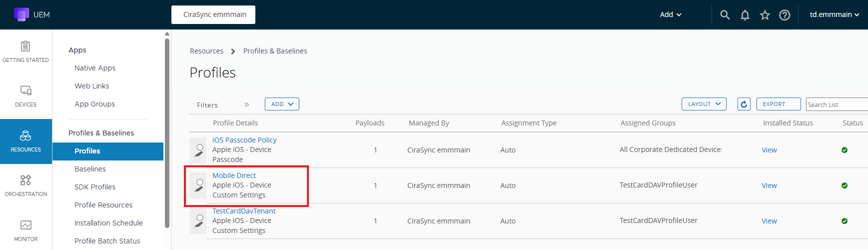The width and height of the screenshot is (868, 250).
Task: Refresh the profiles list
Action: 744,104
